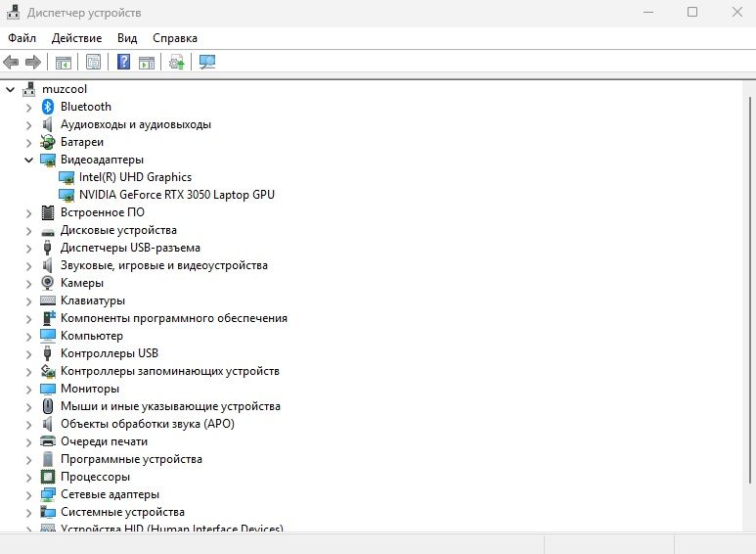Click the NVIDIA GeForce RTX 3050 adapter icon

coord(67,195)
